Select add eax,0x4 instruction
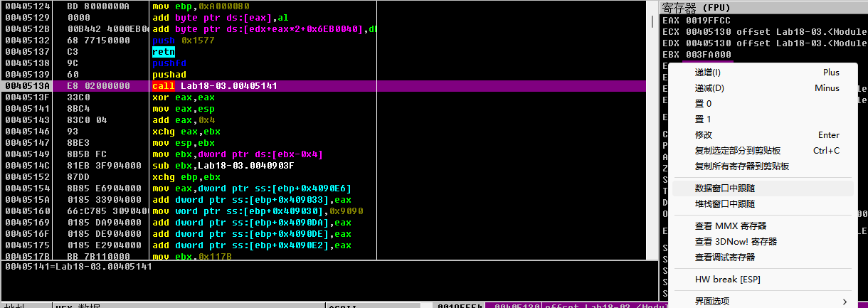This screenshot has height=308, width=868. 184,120
